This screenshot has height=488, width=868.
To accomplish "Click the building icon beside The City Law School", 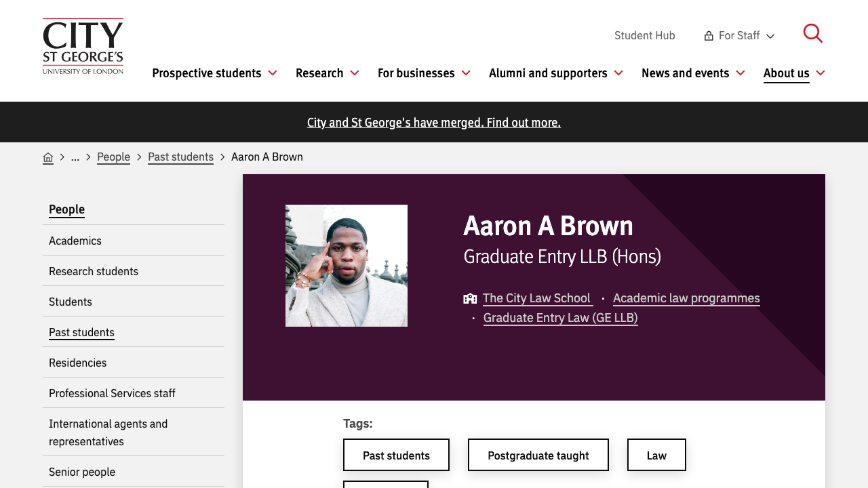I will click(469, 298).
